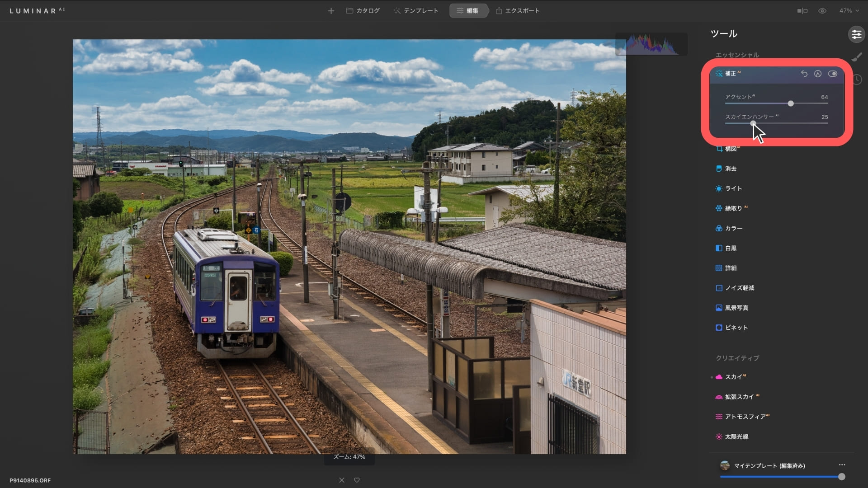Open マイテンプレート three-dot menu

842,465
